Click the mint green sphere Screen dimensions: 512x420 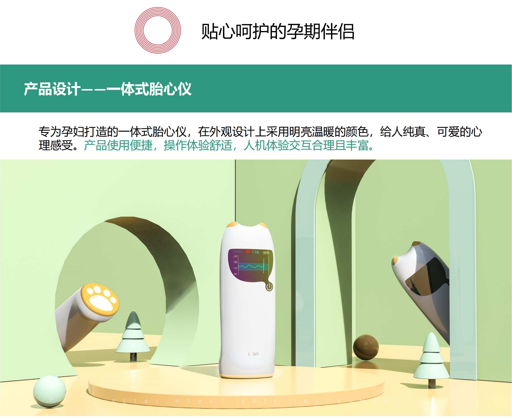click(x=49, y=391)
